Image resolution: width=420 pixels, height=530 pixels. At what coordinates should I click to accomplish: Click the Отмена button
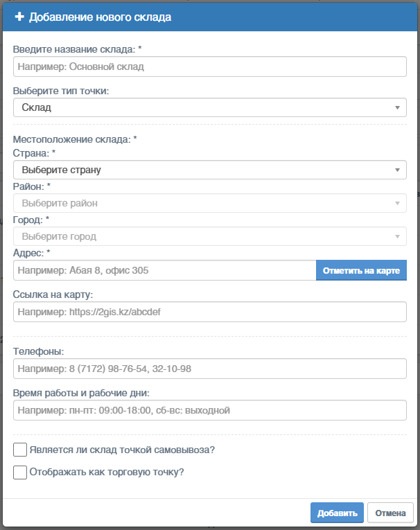pos(390,513)
